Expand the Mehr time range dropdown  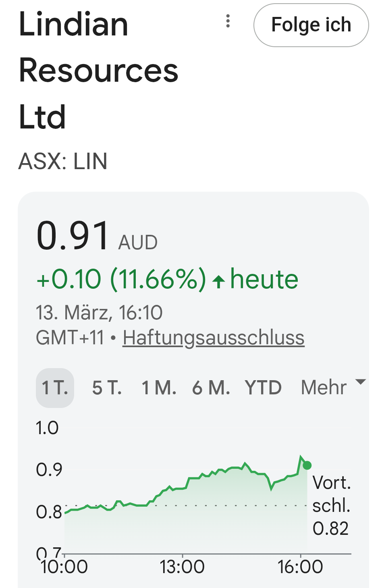324,388
